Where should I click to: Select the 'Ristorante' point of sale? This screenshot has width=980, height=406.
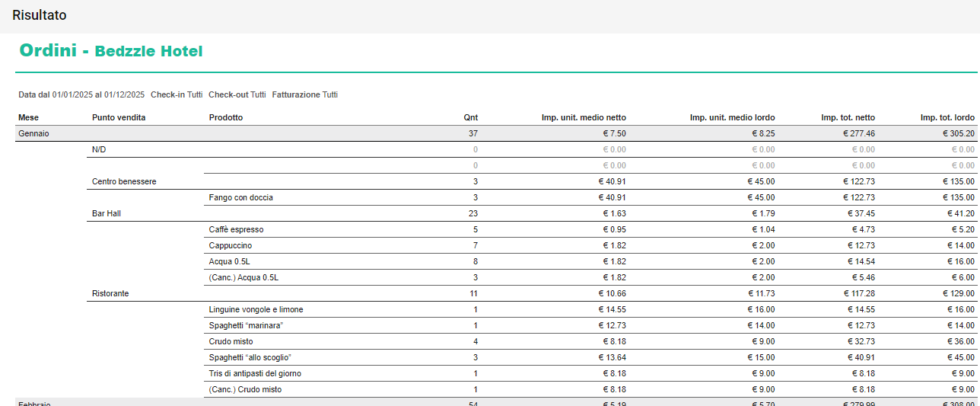click(110, 293)
